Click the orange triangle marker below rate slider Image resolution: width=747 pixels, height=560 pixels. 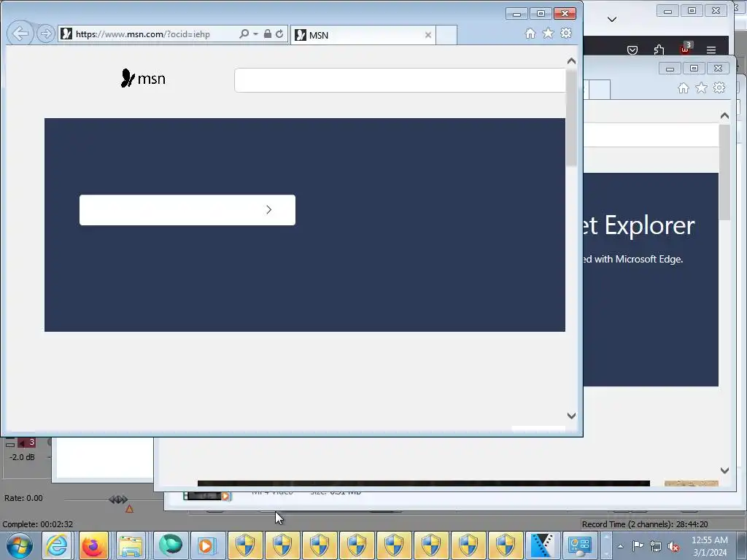pyautogui.click(x=129, y=509)
